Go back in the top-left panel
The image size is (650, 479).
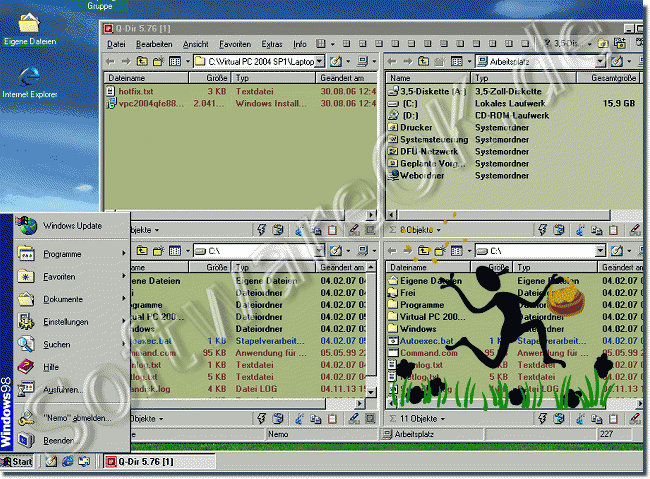coord(110,62)
